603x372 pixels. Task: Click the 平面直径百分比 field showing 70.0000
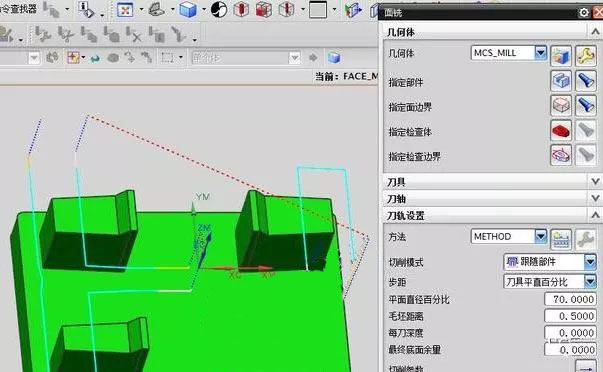(x=570, y=299)
